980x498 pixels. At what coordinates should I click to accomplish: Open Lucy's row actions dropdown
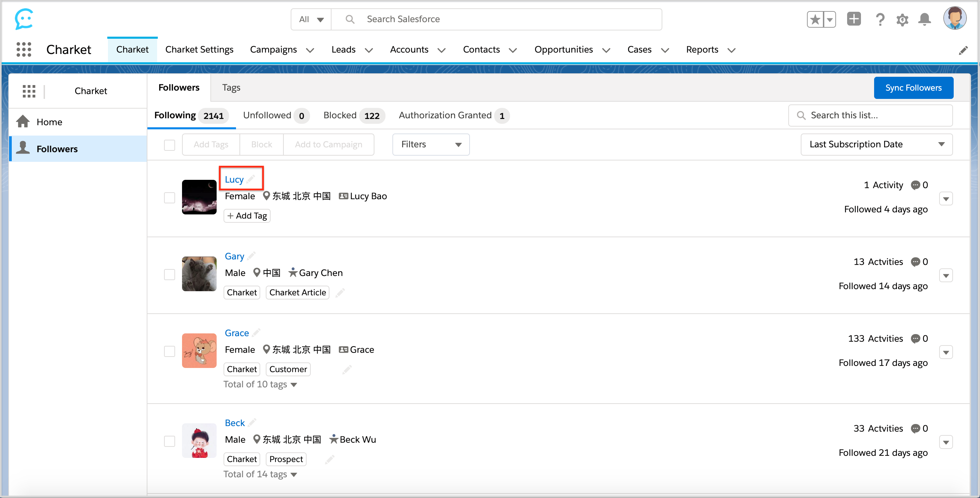[946, 199]
